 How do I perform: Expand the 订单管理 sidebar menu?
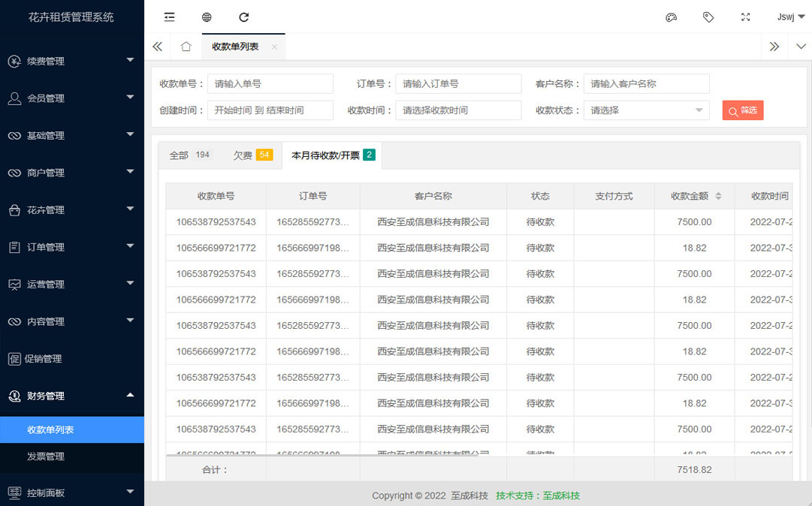71,247
